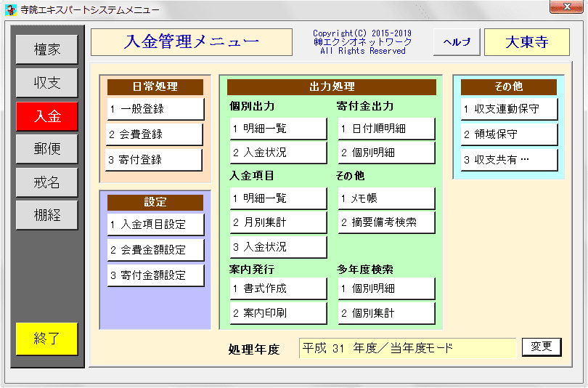Click the 日常処理 section header

click(x=155, y=86)
